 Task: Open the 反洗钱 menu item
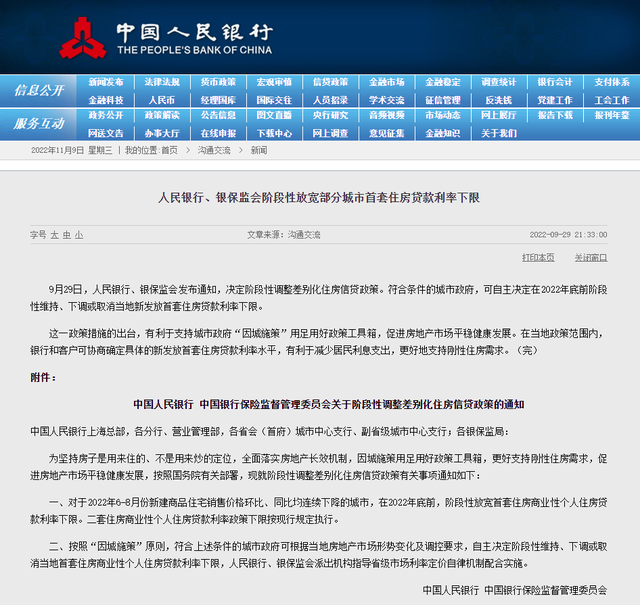point(499,100)
